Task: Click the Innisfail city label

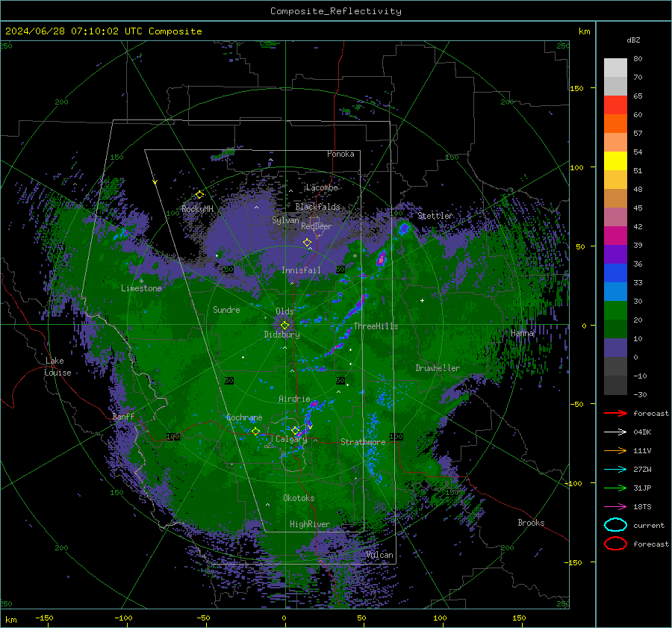Action: point(301,270)
